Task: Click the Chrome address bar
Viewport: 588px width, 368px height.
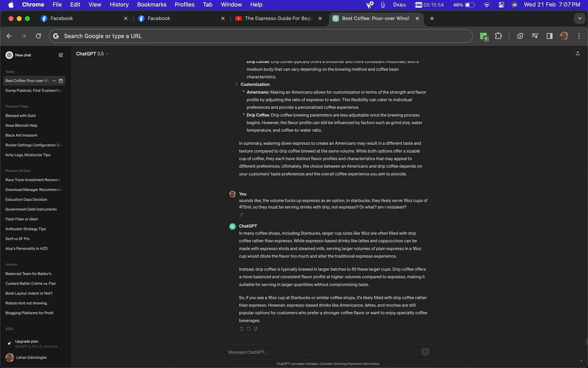Action: (260, 36)
